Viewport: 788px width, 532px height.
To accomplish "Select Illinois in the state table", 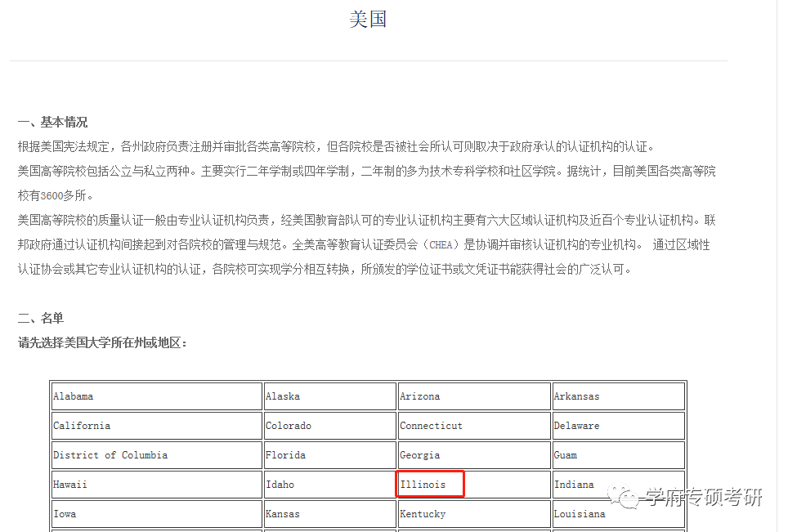I will [423, 484].
